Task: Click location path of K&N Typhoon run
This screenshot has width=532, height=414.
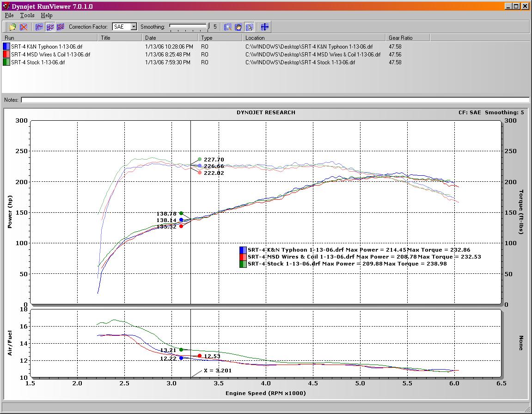Action: (309, 47)
